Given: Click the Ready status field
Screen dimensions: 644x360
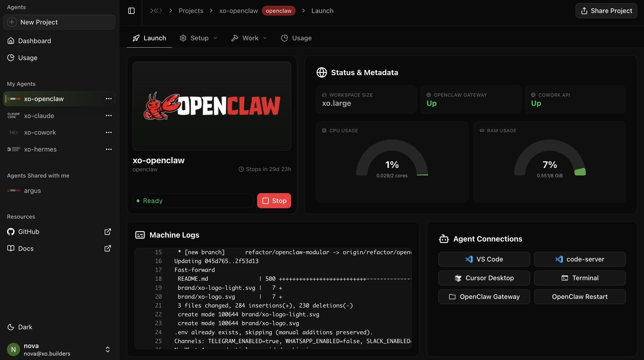Looking at the screenshot, I should (193, 201).
